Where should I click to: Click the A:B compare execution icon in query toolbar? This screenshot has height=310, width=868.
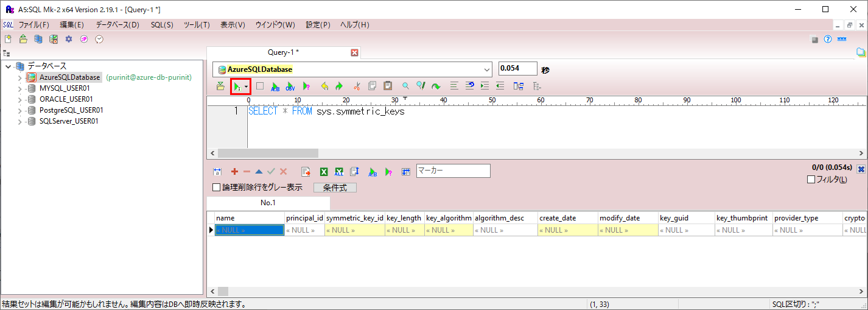pos(275,86)
